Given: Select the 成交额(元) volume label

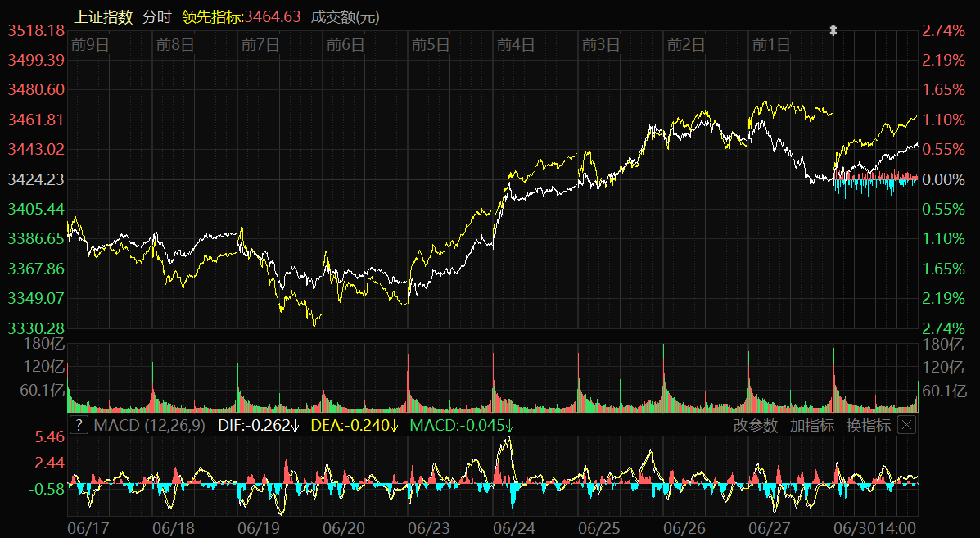Looking at the screenshot, I should point(345,17).
